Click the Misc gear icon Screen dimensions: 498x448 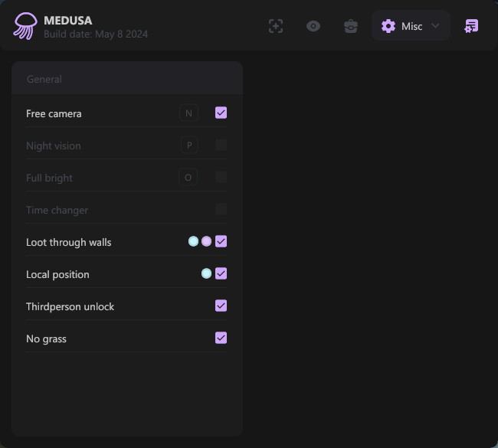coord(388,26)
